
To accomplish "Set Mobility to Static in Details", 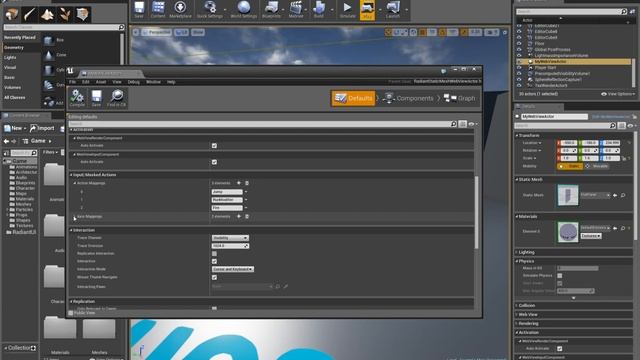I will pyautogui.click(x=570, y=166).
